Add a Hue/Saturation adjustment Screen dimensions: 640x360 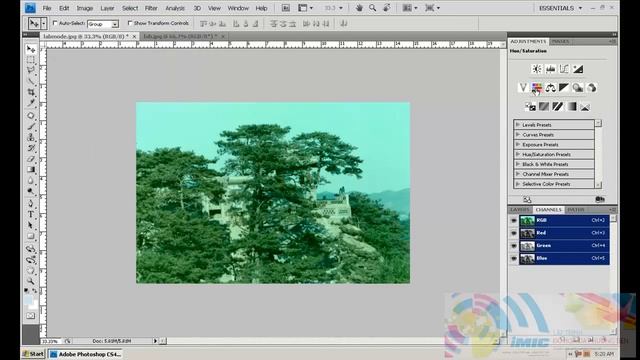point(537,87)
